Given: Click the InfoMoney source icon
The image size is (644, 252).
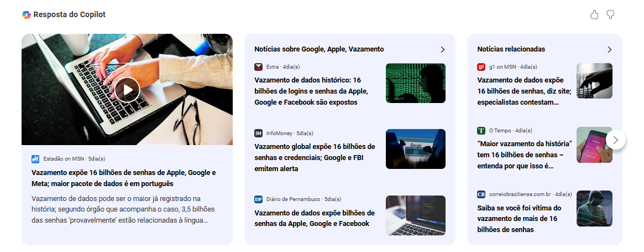Looking at the screenshot, I should pos(258,133).
